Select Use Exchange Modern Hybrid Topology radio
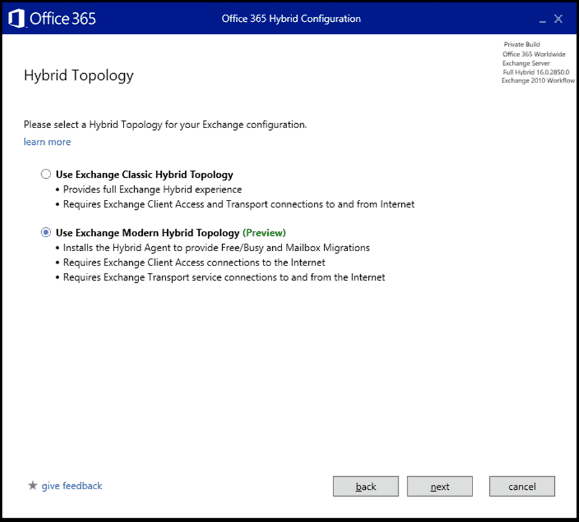The height and width of the screenshot is (522, 580). pos(46,232)
